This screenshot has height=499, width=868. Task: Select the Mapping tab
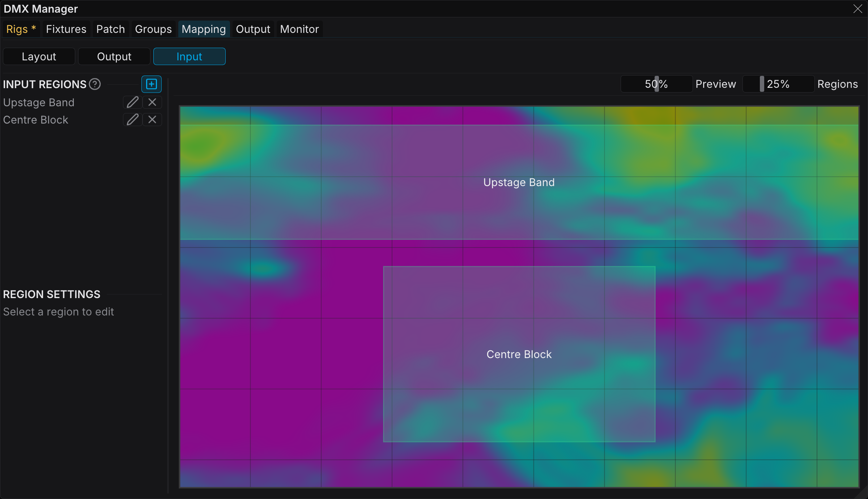(204, 29)
